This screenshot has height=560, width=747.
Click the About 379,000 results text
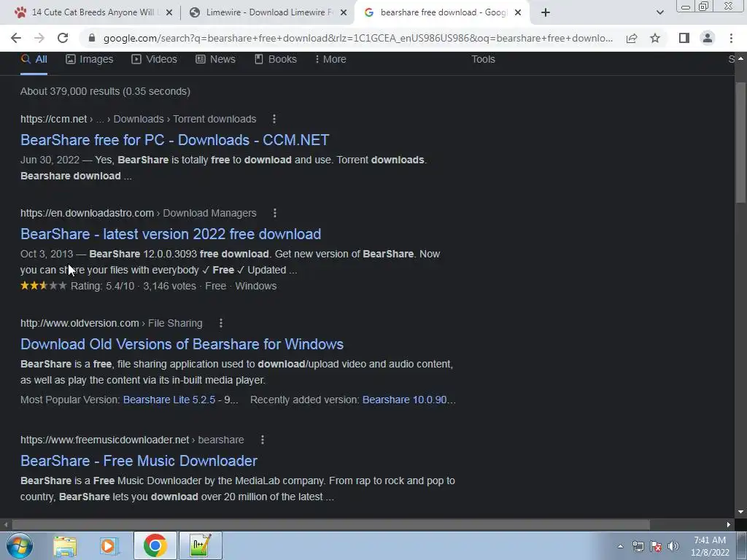coord(105,91)
